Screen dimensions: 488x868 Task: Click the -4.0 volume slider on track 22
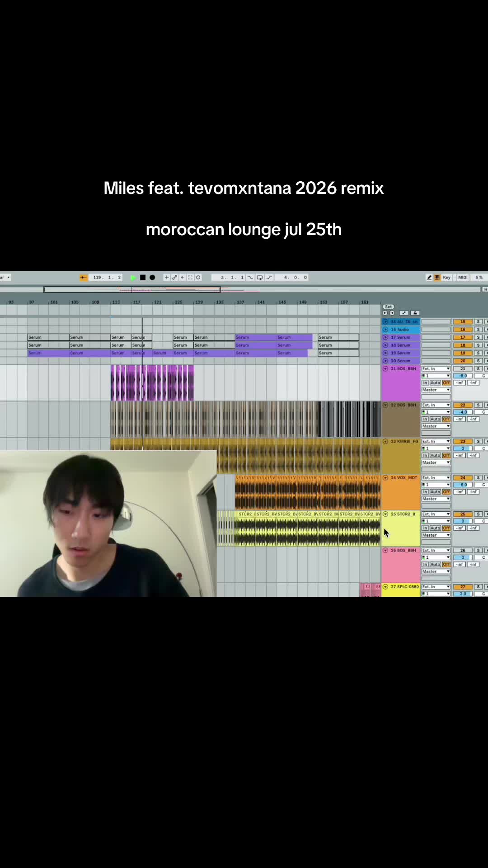pos(463,412)
